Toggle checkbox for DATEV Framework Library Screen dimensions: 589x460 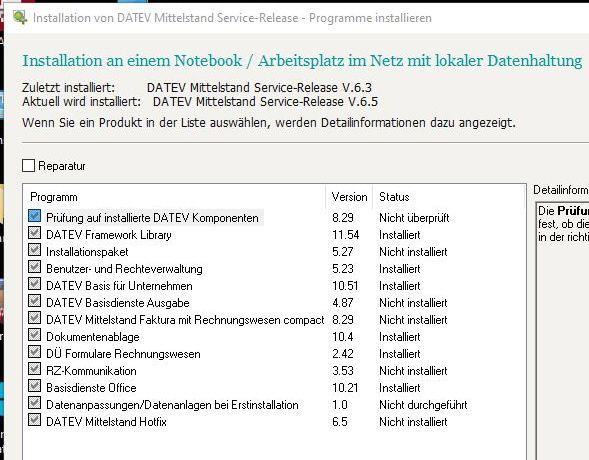[35, 233]
